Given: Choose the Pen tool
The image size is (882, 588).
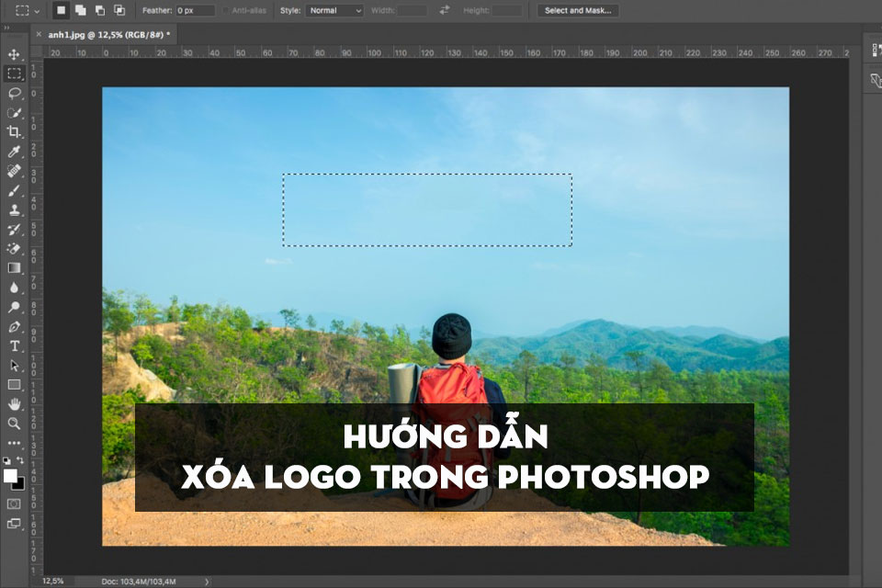Looking at the screenshot, I should (14, 326).
